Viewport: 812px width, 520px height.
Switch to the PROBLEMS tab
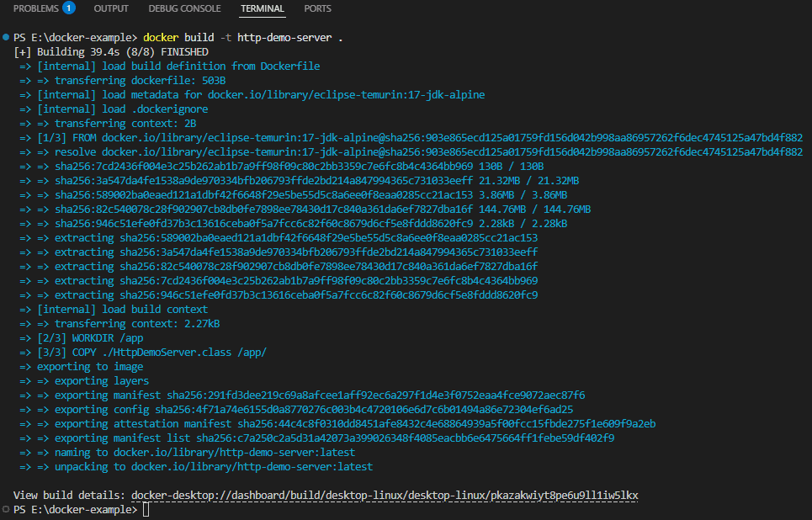click(35, 8)
